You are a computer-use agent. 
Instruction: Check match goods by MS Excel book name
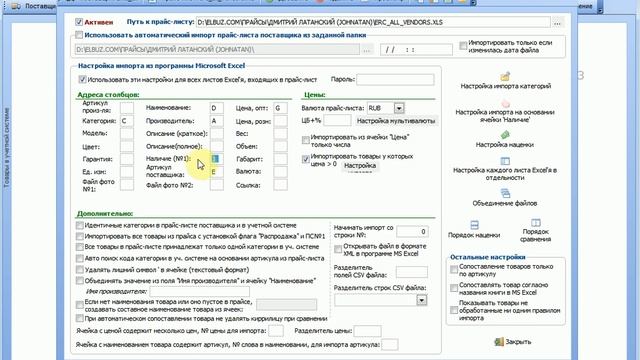pos(454,288)
